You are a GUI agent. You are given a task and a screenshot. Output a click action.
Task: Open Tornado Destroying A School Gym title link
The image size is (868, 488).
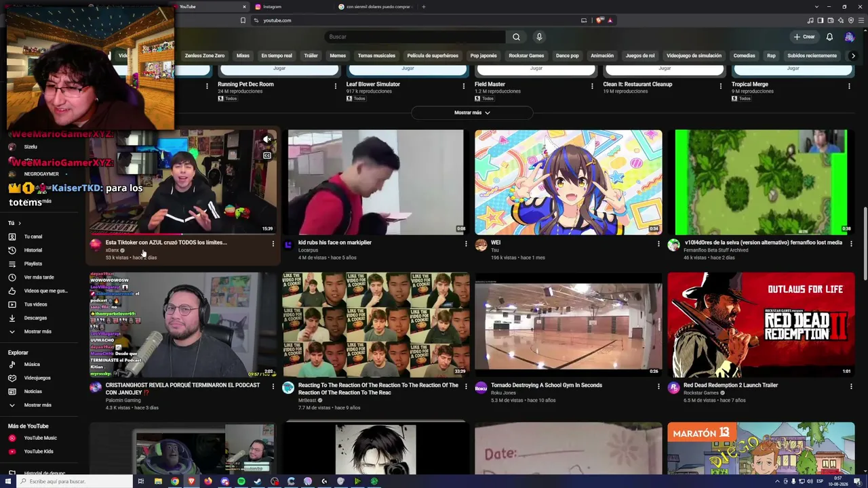click(x=547, y=385)
